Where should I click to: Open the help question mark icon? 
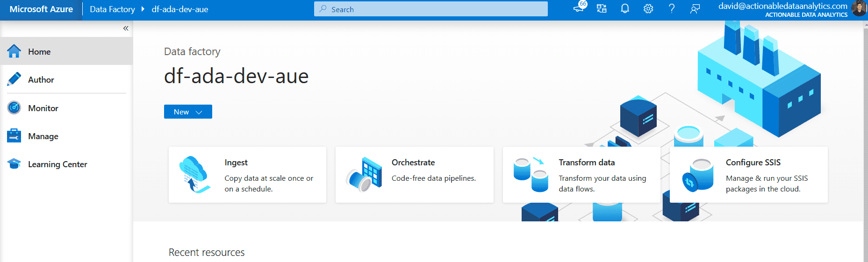tap(672, 8)
